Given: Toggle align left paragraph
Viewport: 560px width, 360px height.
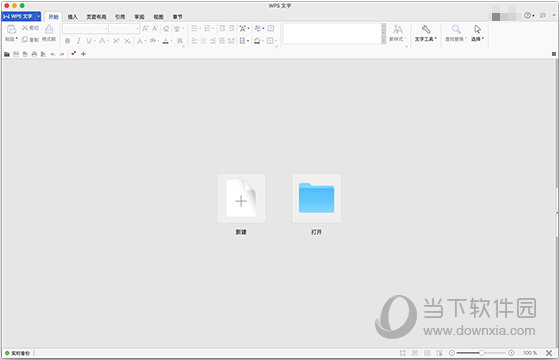Looking at the screenshot, I should (195, 41).
